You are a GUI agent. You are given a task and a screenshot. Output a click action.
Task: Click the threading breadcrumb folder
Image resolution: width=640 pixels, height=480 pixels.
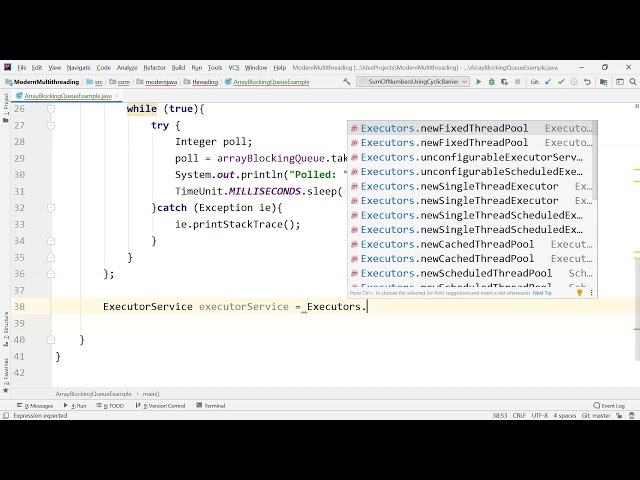tap(201, 82)
